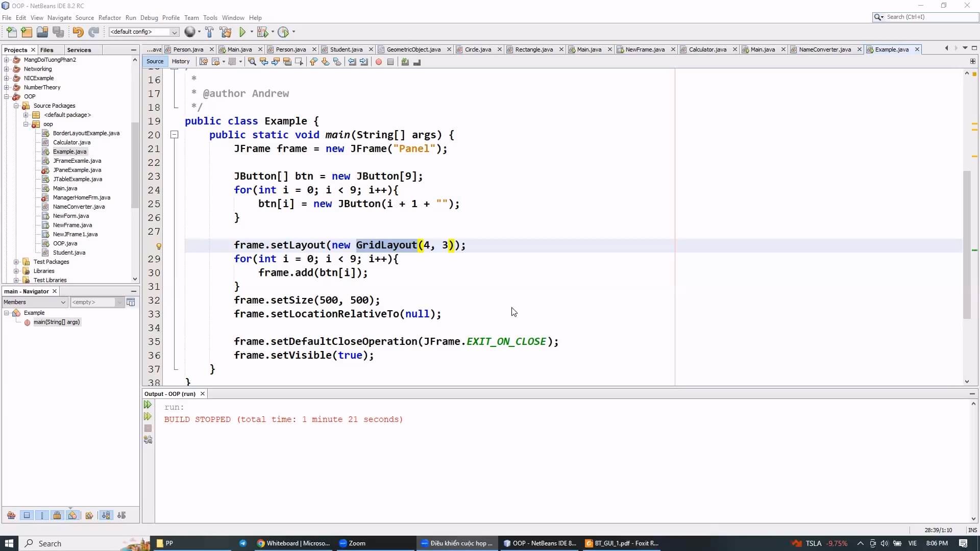Click the Open Project icon
The height and width of the screenshot is (551, 980).
[42, 32]
